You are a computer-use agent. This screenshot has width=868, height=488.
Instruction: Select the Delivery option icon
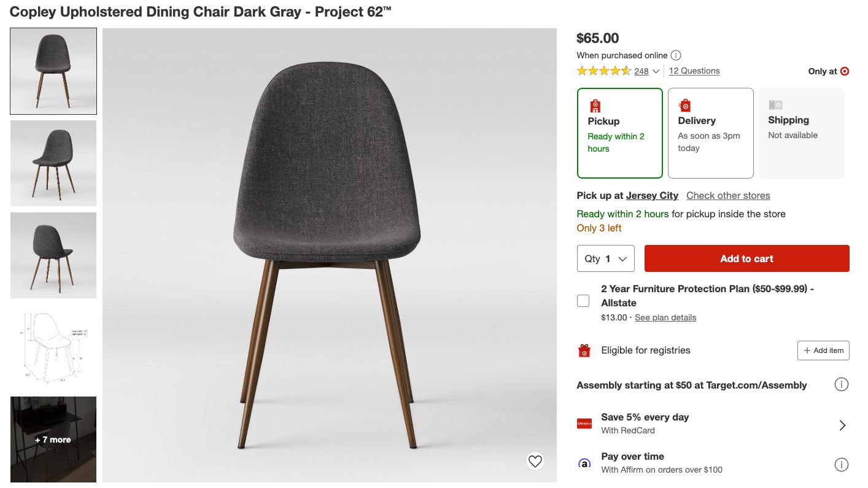click(685, 105)
